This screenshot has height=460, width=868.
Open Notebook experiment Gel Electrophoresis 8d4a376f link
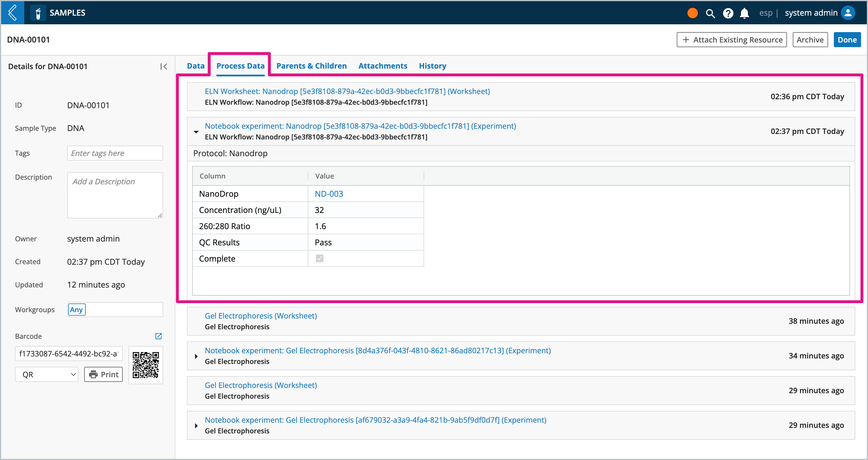(x=378, y=350)
